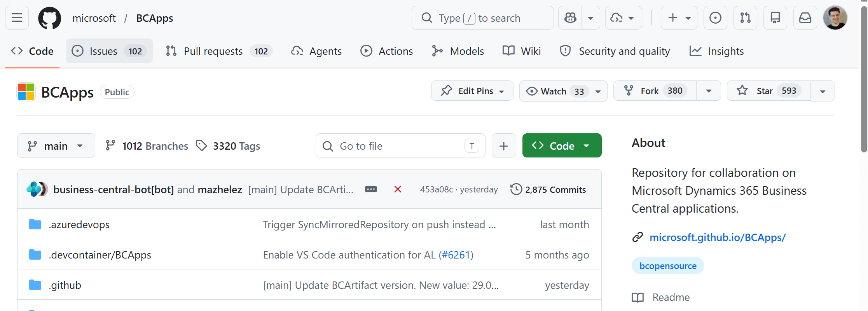Open the Insights tab
868x311 pixels.
tap(717, 51)
